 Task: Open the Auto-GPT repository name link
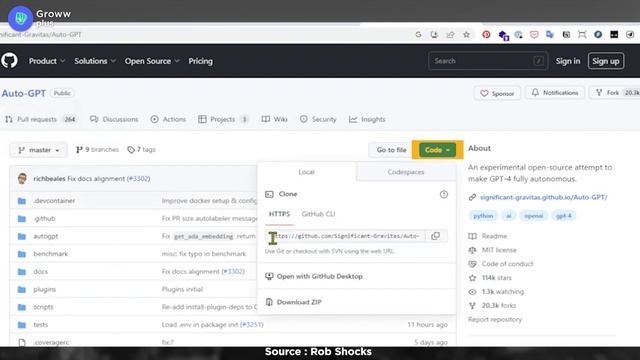(x=24, y=93)
